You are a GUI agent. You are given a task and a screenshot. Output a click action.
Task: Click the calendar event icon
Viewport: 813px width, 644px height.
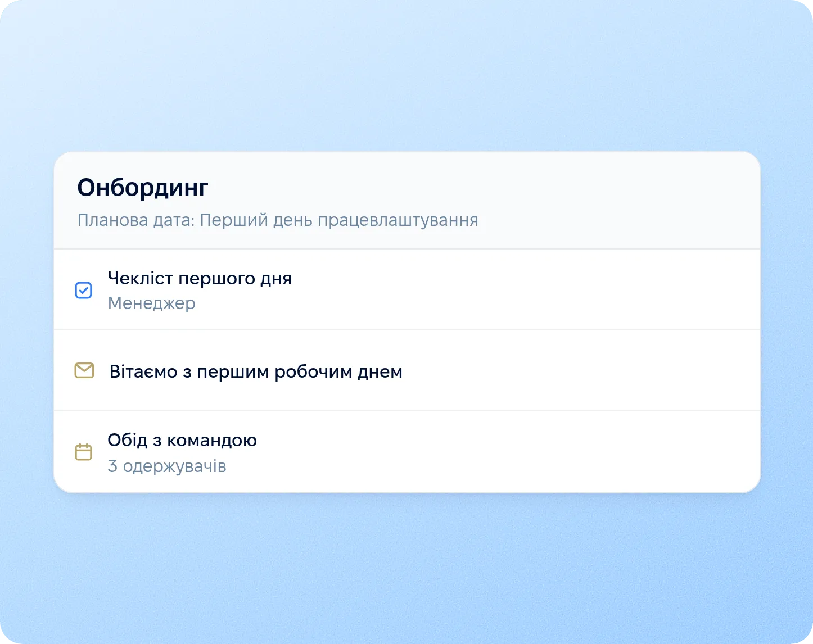coord(84,452)
